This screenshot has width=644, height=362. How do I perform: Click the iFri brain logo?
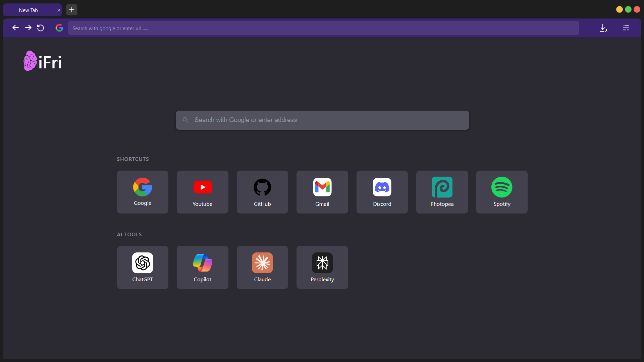click(30, 61)
